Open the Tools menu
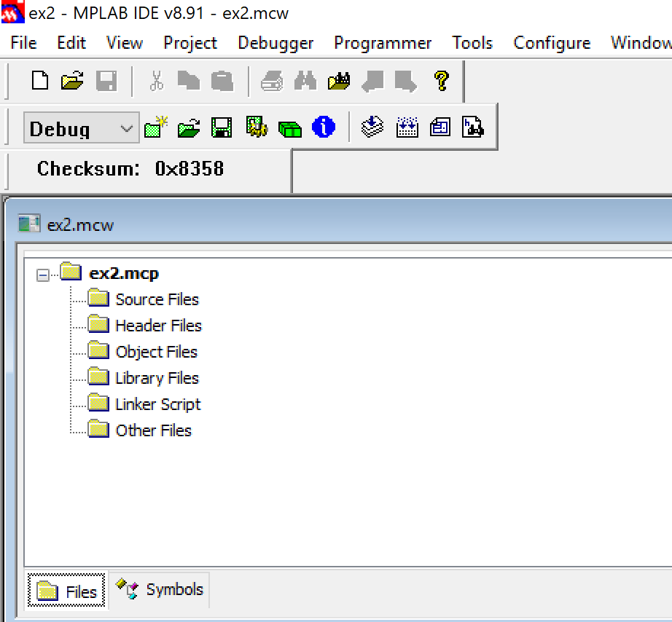 pyautogui.click(x=472, y=43)
